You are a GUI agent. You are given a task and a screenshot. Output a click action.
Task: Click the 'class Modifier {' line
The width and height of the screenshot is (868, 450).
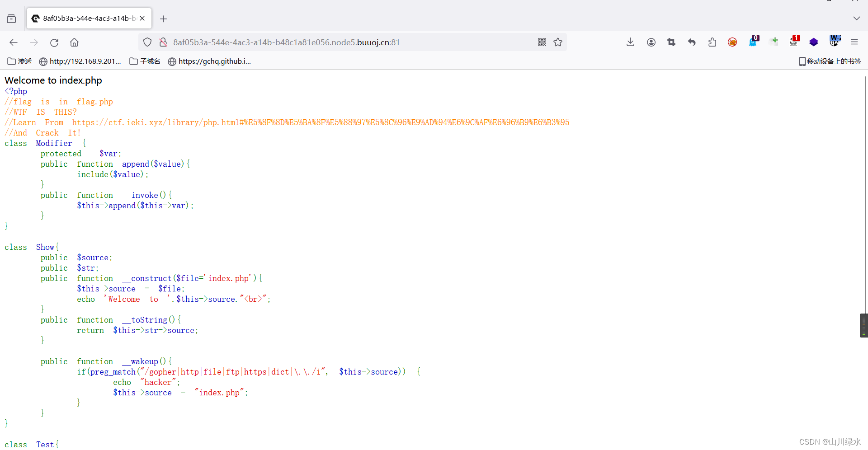point(45,143)
